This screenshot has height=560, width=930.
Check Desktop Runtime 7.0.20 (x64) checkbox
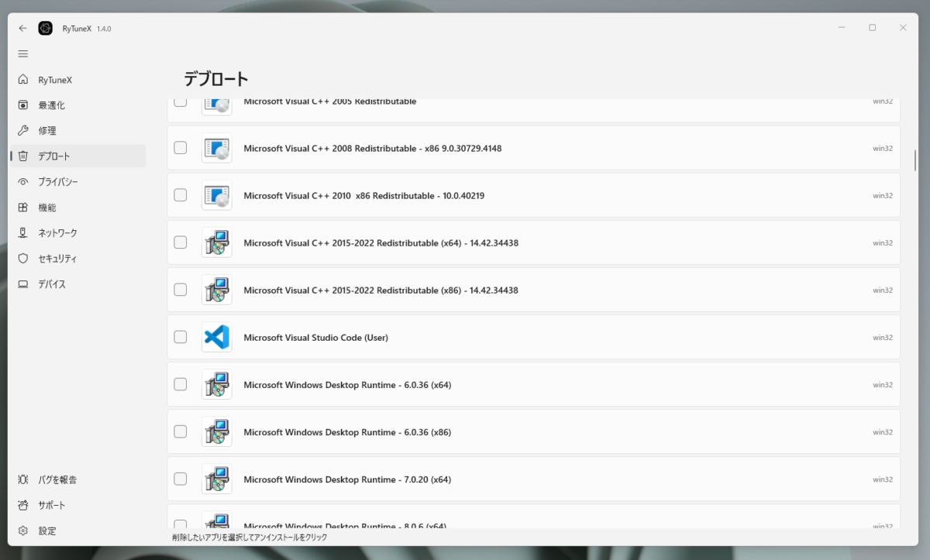pos(180,479)
